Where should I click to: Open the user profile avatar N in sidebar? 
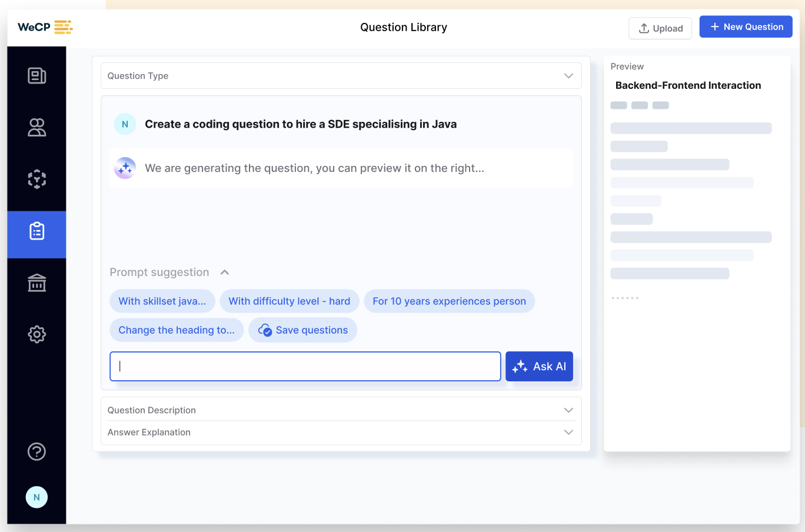tap(36, 497)
